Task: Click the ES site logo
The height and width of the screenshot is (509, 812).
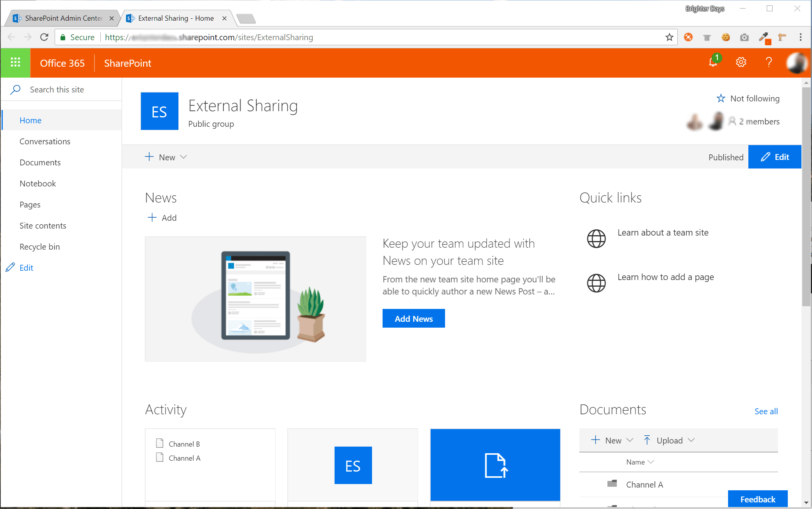Action: pyautogui.click(x=159, y=111)
